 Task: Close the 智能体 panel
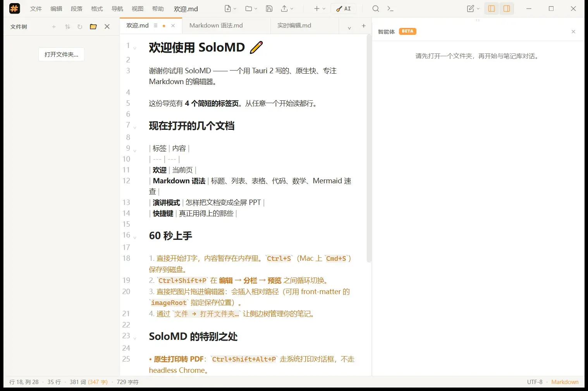click(573, 32)
